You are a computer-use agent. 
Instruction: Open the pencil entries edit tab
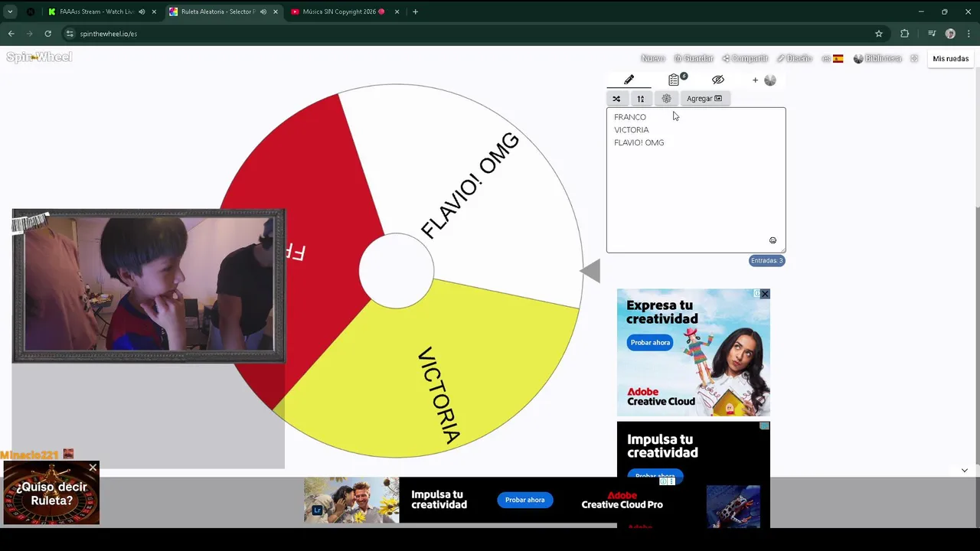pyautogui.click(x=629, y=80)
